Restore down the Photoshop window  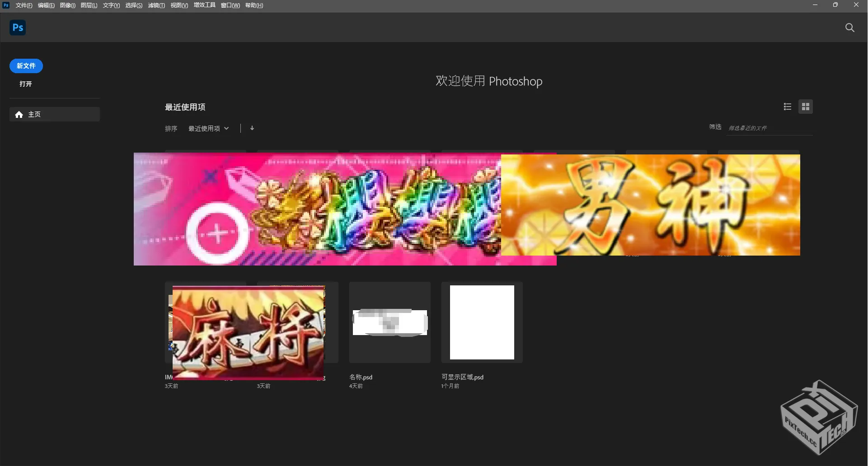835,5
